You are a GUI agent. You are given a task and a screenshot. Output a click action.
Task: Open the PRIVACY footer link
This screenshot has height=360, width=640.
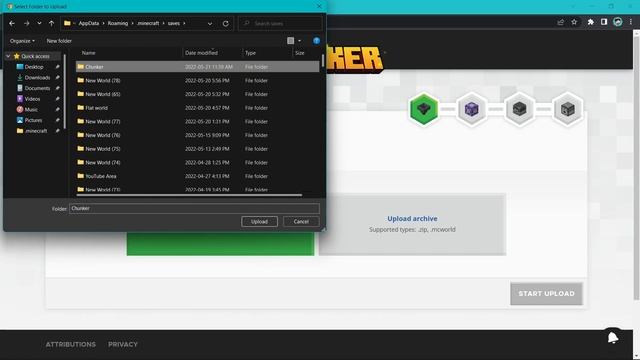(x=123, y=344)
